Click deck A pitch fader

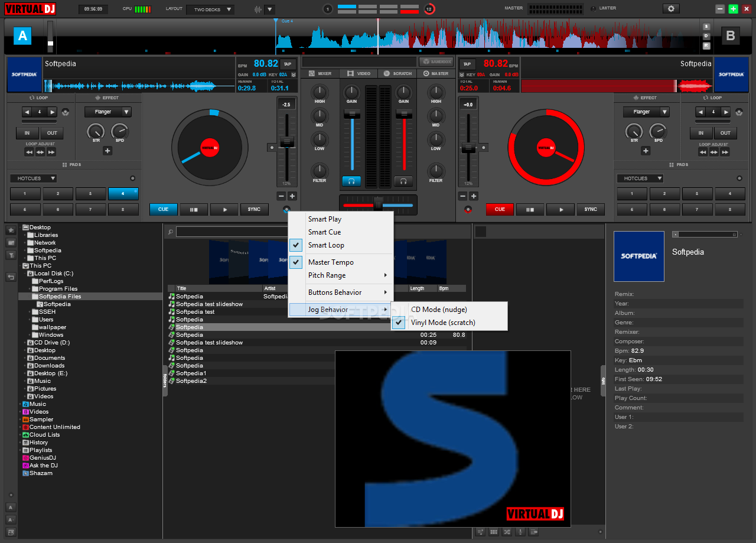[287, 142]
